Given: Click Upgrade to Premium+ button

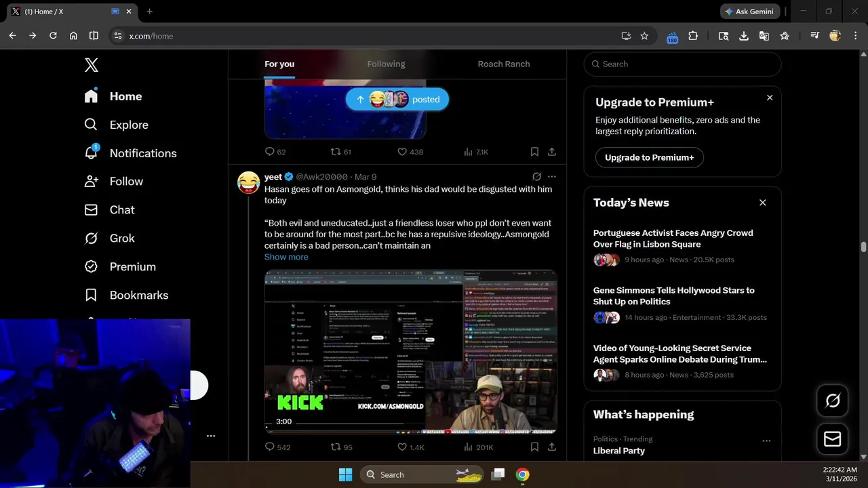Looking at the screenshot, I should (x=649, y=158).
